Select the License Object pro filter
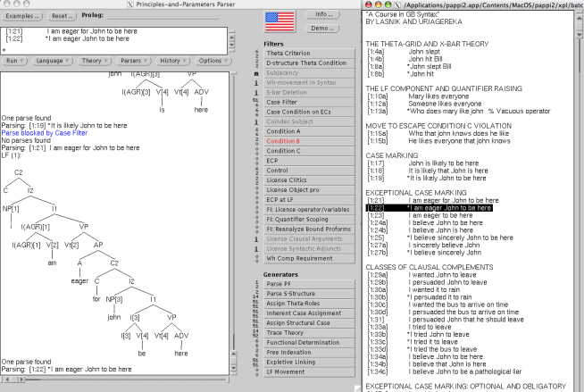This screenshot has height=392, width=584. tap(309, 190)
